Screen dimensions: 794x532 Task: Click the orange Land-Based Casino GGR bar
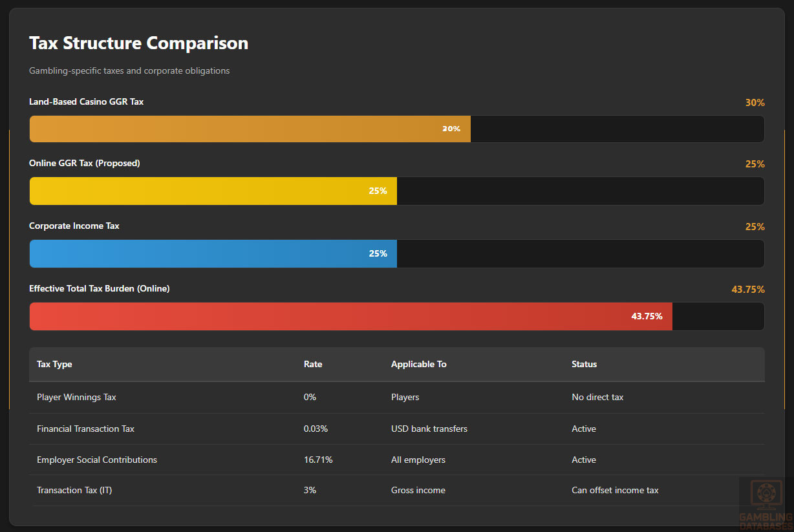[250, 129]
